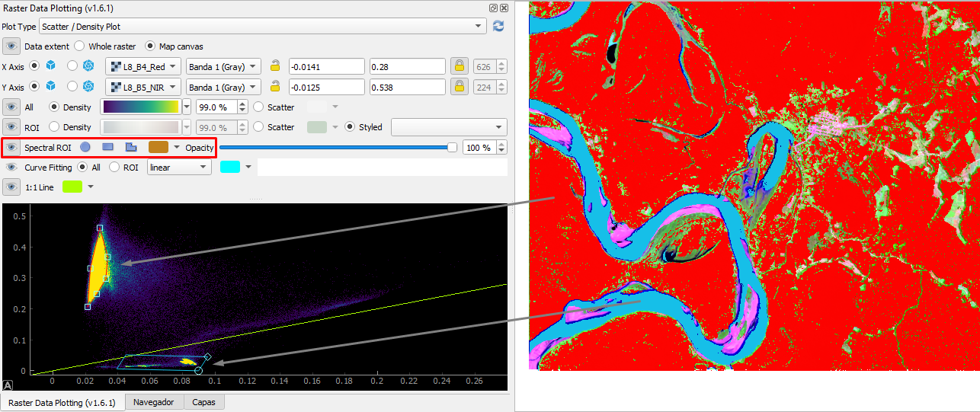Toggle Curve Fitting eye icon
Image resolution: width=980 pixels, height=412 pixels.
pyautogui.click(x=11, y=167)
